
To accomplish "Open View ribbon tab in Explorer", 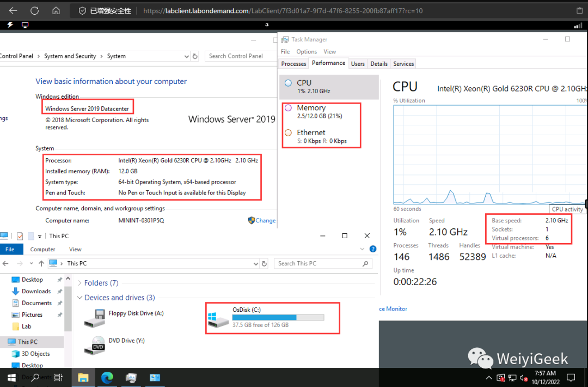I will tap(75, 249).
